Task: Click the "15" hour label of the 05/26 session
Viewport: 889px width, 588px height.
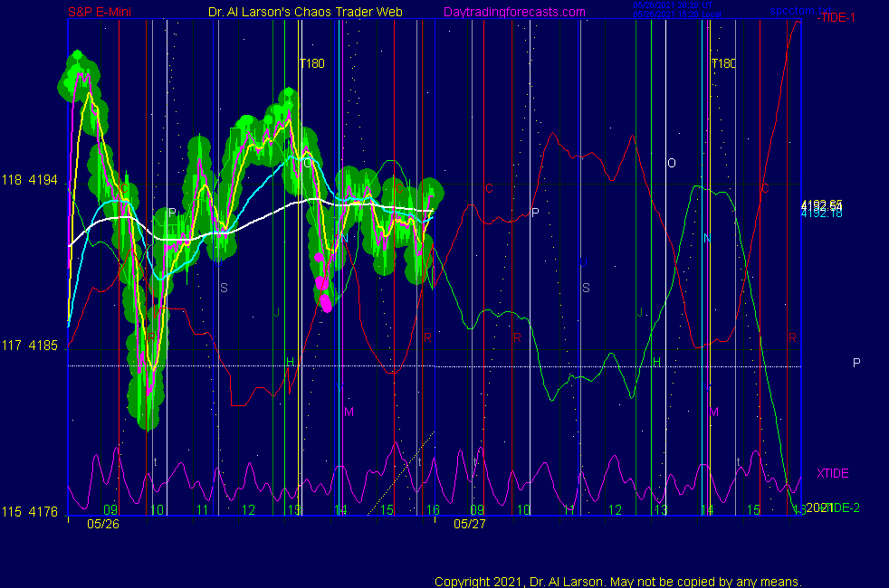Action: tap(387, 510)
